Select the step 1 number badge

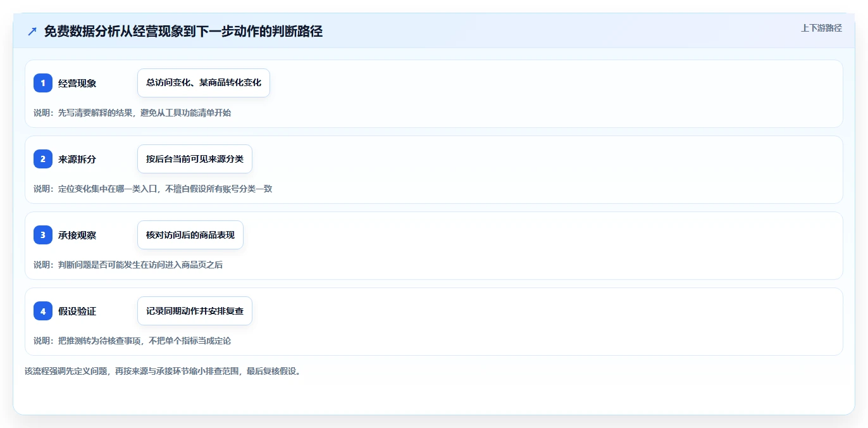tap(43, 83)
